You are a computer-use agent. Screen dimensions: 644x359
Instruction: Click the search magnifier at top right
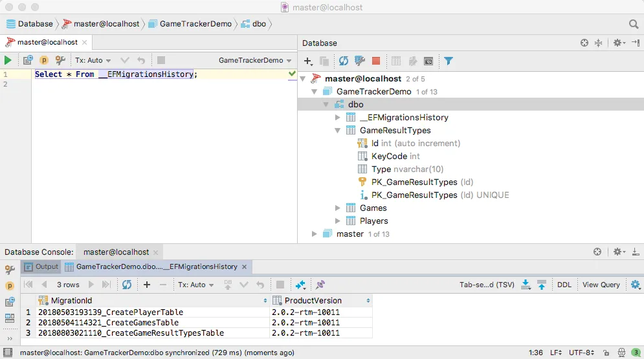click(x=634, y=24)
